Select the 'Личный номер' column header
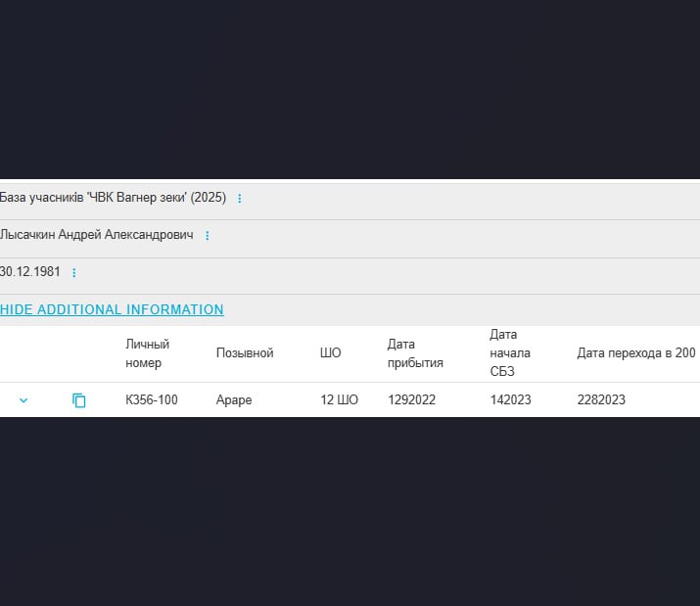Viewport: 700px width, 606px height. 147,353
